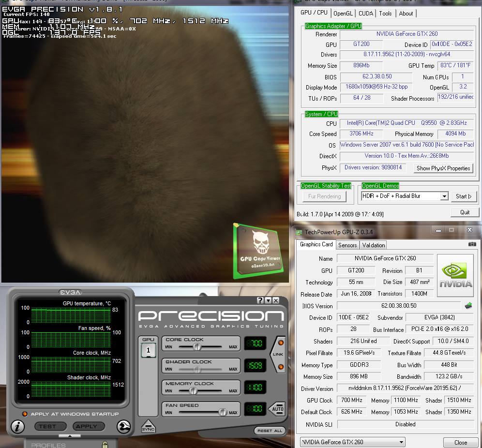Click the Core clock MHz graph
This screenshot has width=482, height=448.
pyautogui.click(x=71, y=364)
